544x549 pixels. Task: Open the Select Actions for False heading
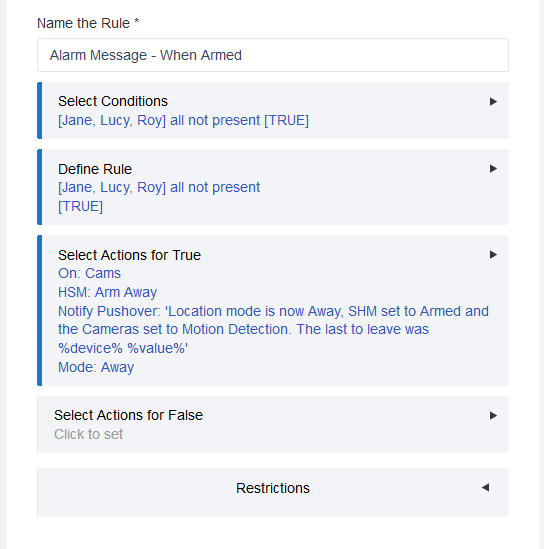click(128, 415)
